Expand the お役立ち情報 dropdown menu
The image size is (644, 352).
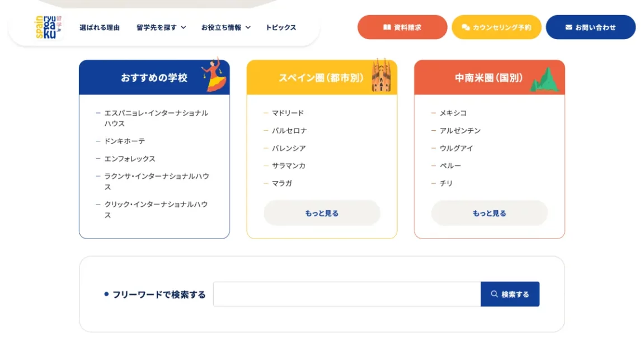tap(226, 27)
